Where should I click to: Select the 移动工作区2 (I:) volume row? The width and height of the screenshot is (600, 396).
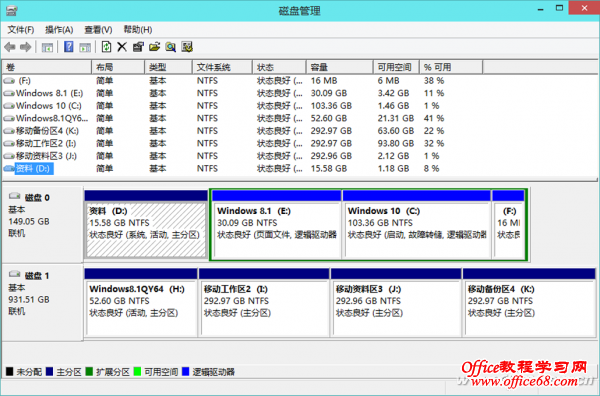(x=300, y=143)
